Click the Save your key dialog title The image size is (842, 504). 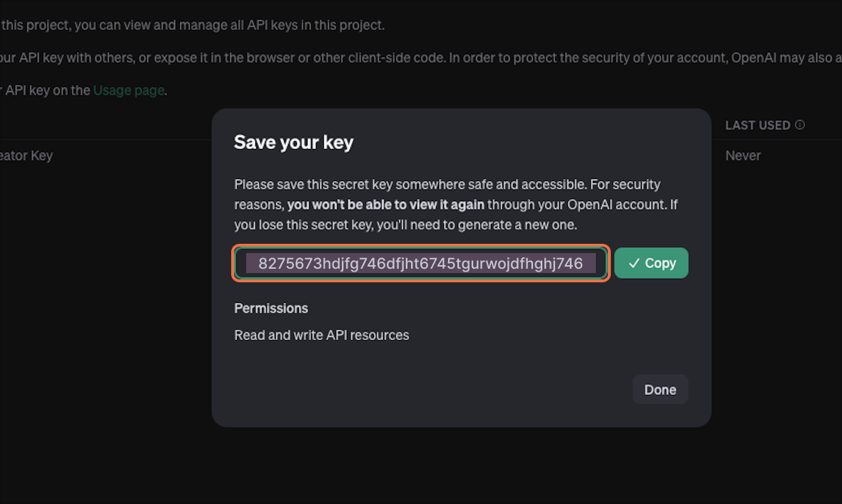tap(293, 143)
